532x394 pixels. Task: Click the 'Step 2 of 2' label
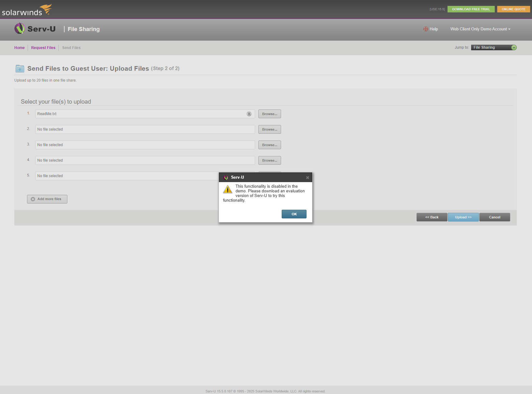point(165,69)
